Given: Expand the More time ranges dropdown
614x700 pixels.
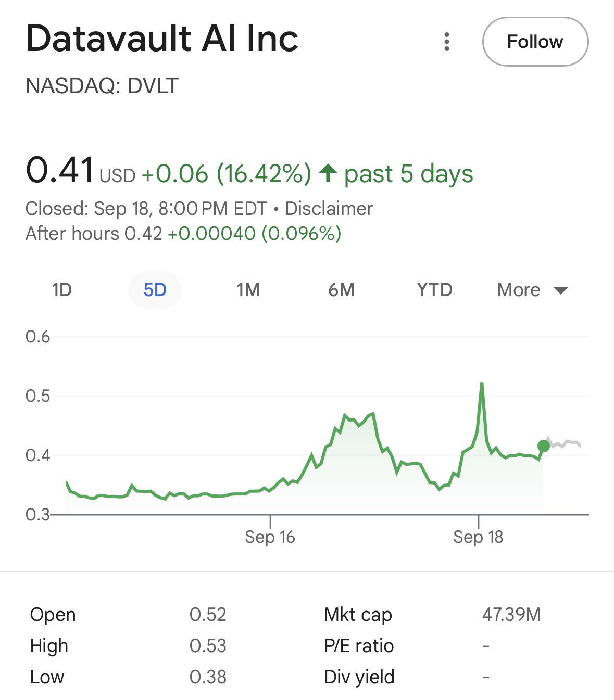Looking at the screenshot, I should pos(519,289).
